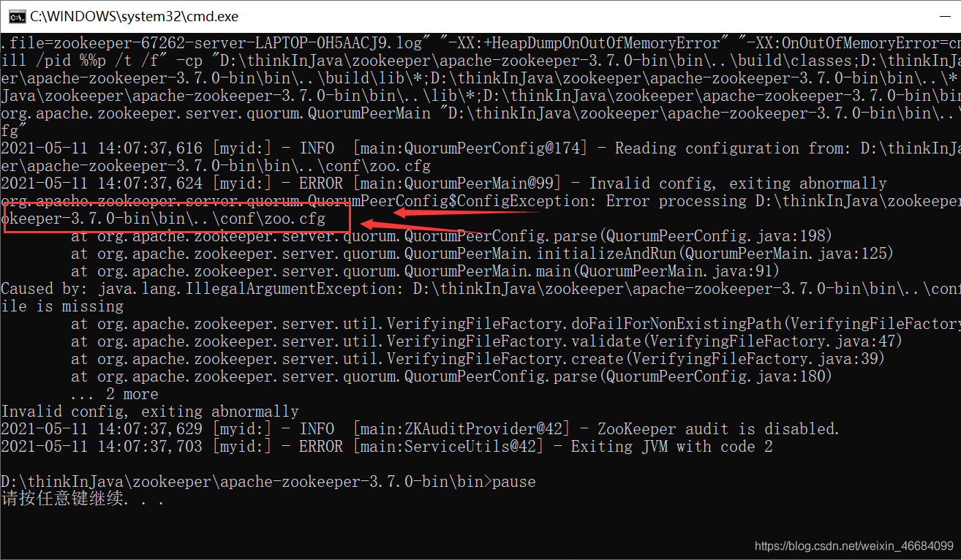Viewport: 961px width, 560px height.
Task: Click the "[main:ServiceUtils@42]" text
Action: coord(448,447)
